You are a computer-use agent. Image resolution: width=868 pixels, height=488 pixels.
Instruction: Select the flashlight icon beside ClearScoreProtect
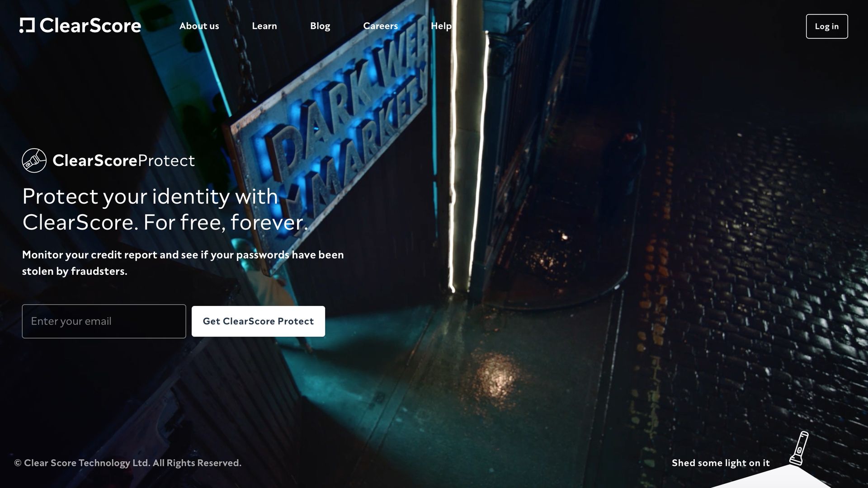[x=34, y=160]
